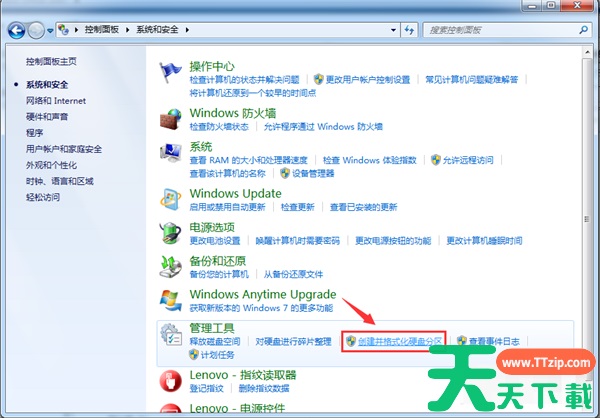
Task: Click 允许程序通过 Windows 防火墙 link
Action: pyautogui.click(x=323, y=127)
